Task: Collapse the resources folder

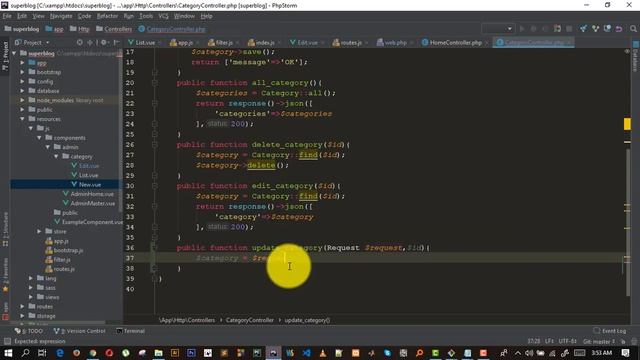Action: [x=22, y=119]
